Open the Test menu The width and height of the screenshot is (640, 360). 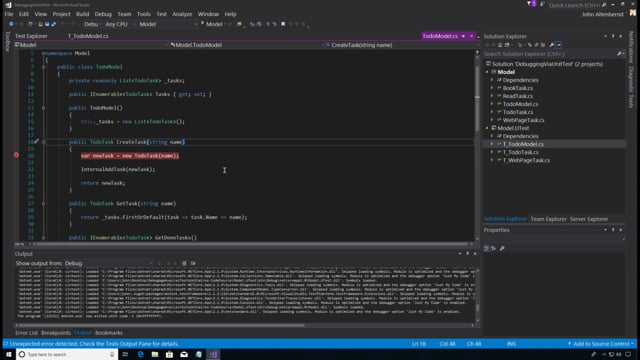click(161, 14)
